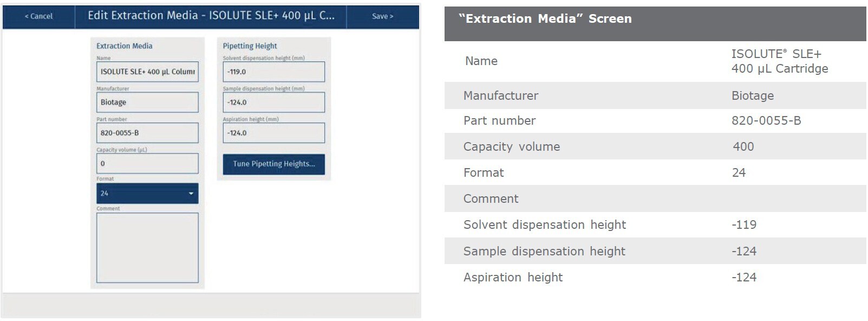Image resolution: width=868 pixels, height=321 pixels.
Task: Select the 820-0055-B value in reference table
Action: (766, 121)
